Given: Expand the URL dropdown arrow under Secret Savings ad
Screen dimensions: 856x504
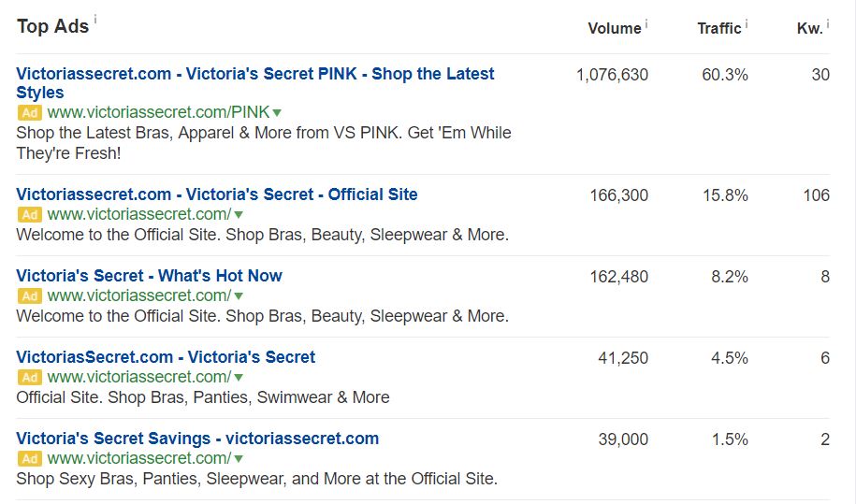Looking at the screenshot, I should point(239,459).
